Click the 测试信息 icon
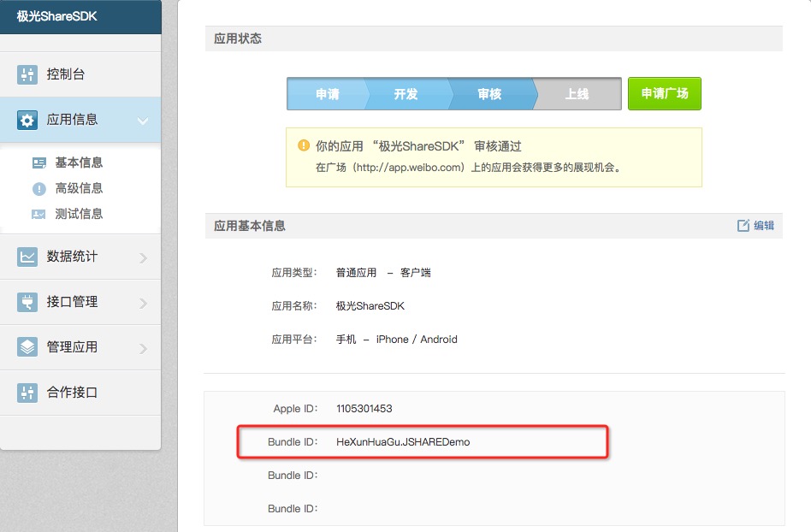The height and width of the screenshot is (532, 811). pyautogui.click(x=38, y=214)
